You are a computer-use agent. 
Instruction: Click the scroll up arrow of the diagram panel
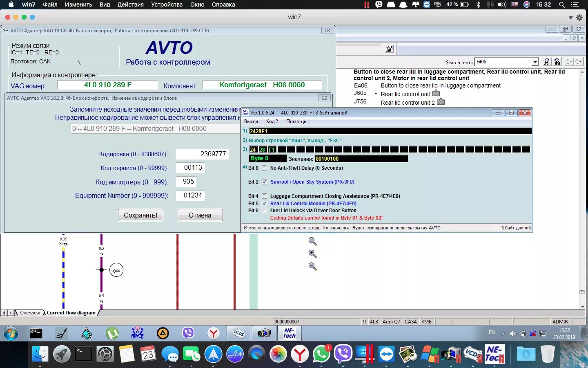point(582,72)
